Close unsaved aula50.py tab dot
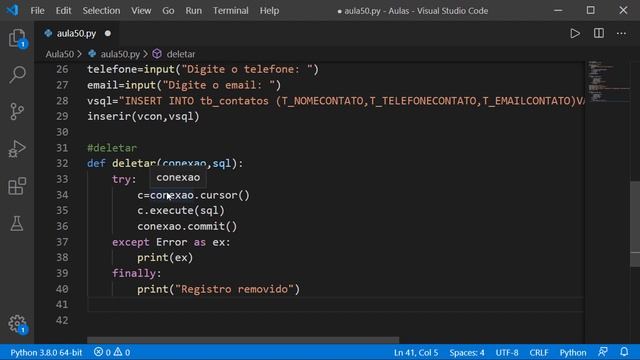 click(x=108, y=33)
